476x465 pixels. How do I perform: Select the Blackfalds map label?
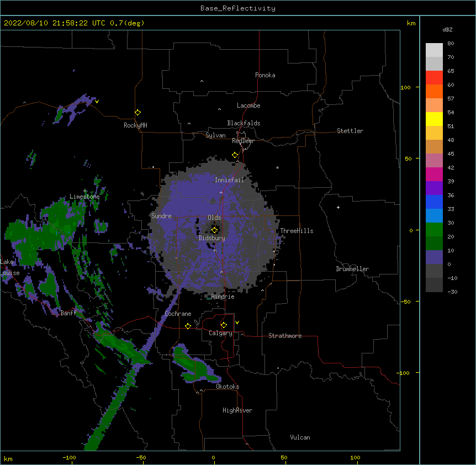click(x=244, y=123)
